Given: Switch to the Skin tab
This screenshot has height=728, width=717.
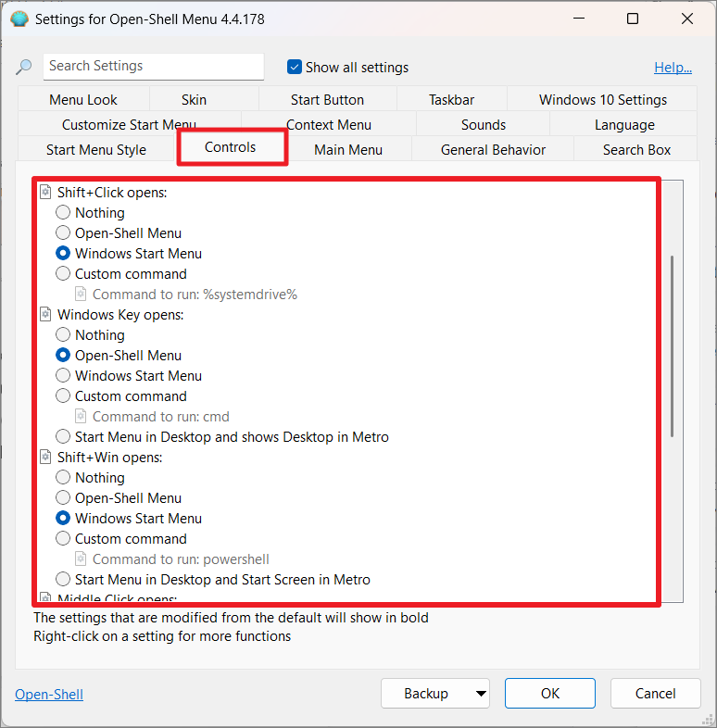Looking at the screenshot, I should pyautogui.click(x=194, y=100).
